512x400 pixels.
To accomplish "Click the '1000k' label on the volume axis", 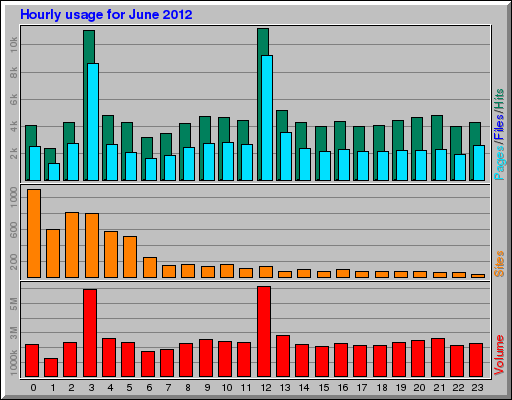I will point(13,363).
